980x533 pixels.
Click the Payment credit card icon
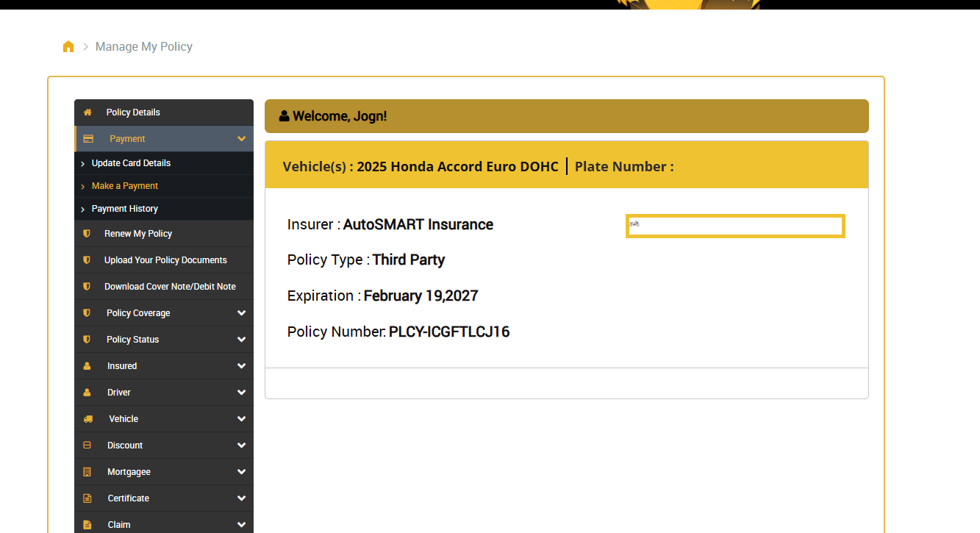[88, 139]
